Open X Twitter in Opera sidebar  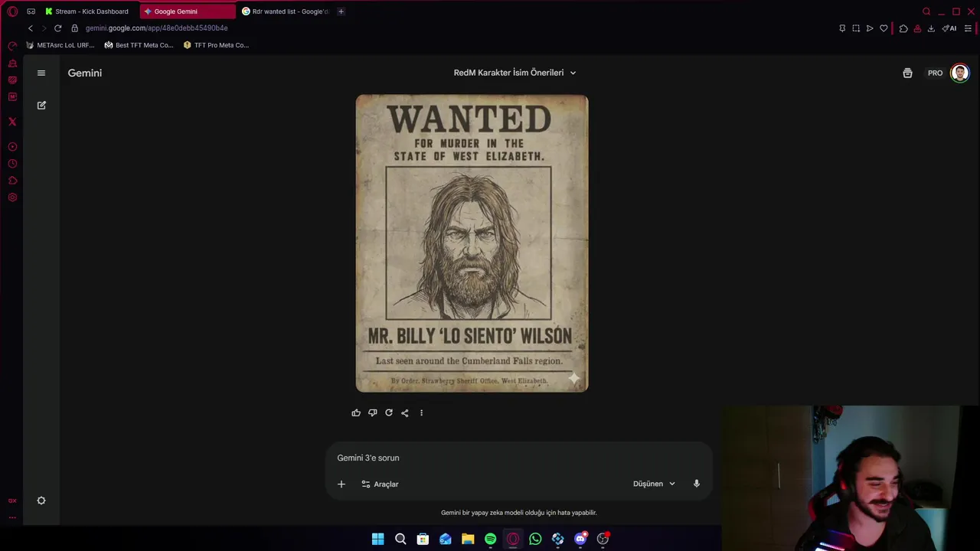[x=12, y=122]
